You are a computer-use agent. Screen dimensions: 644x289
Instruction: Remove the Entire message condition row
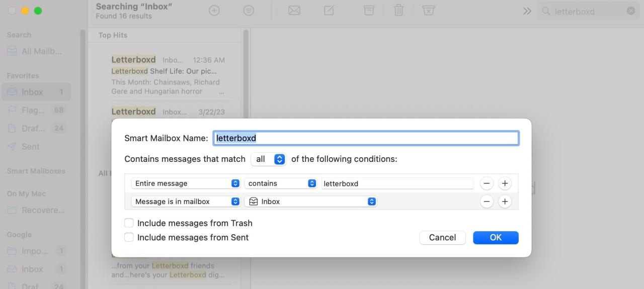pyautogui.click(x=487, y=183)
